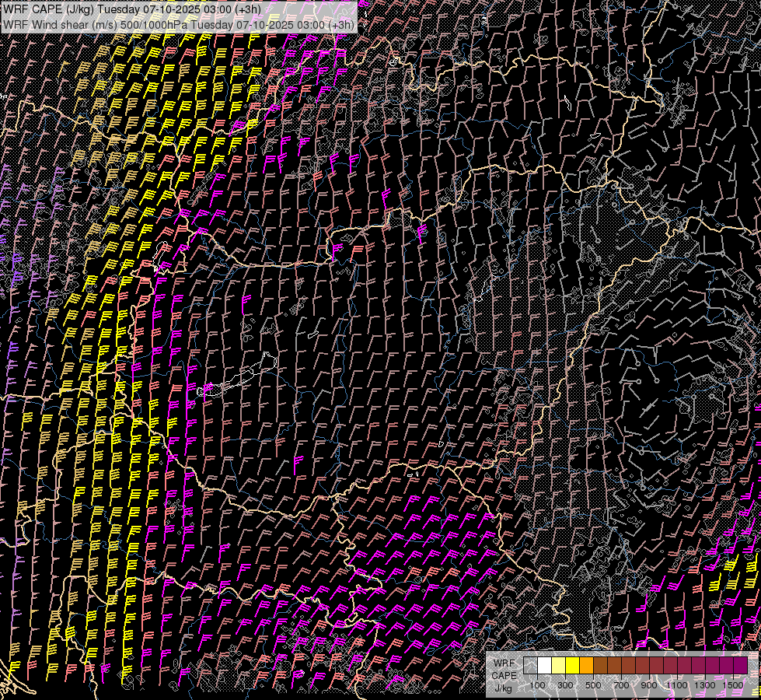The height and width of the screenshot is (700, 761).
Task: Click the (+3h) forecast offset in the first header line
Action: [x=247, y=9]
